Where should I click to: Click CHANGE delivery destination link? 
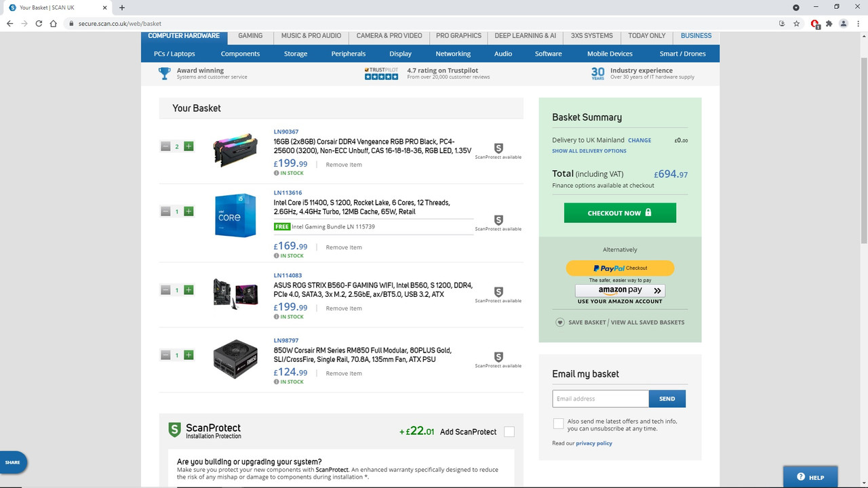(639, 140)
